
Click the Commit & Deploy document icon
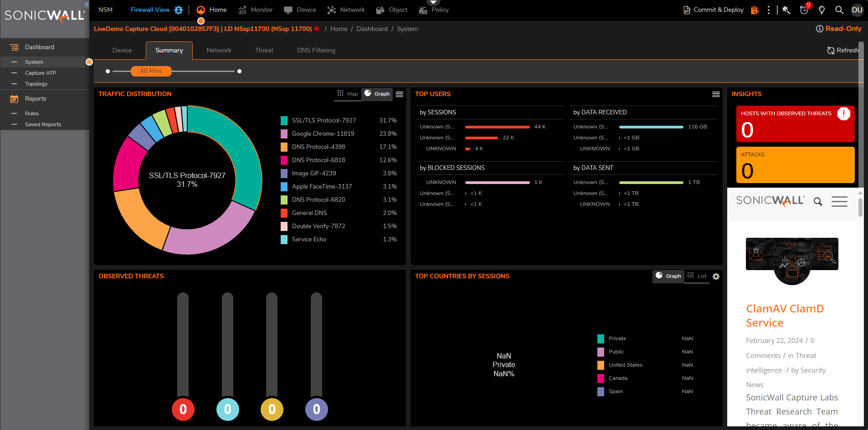coord(687,10)
